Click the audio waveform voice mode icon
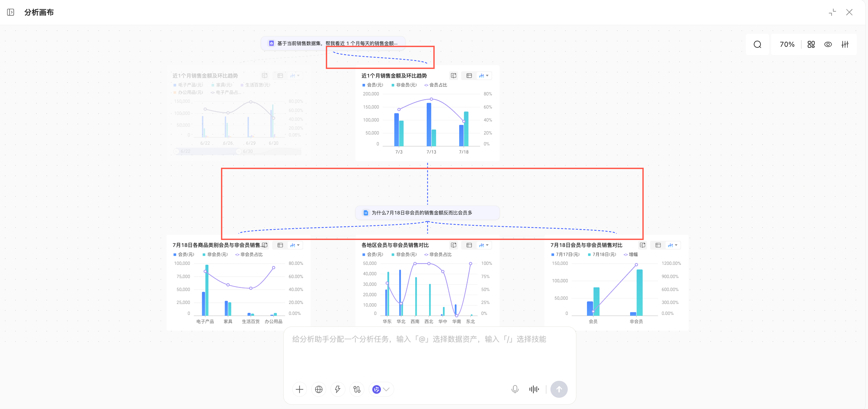The width and height of the screenshot is (868, 409). pos(534,389)
